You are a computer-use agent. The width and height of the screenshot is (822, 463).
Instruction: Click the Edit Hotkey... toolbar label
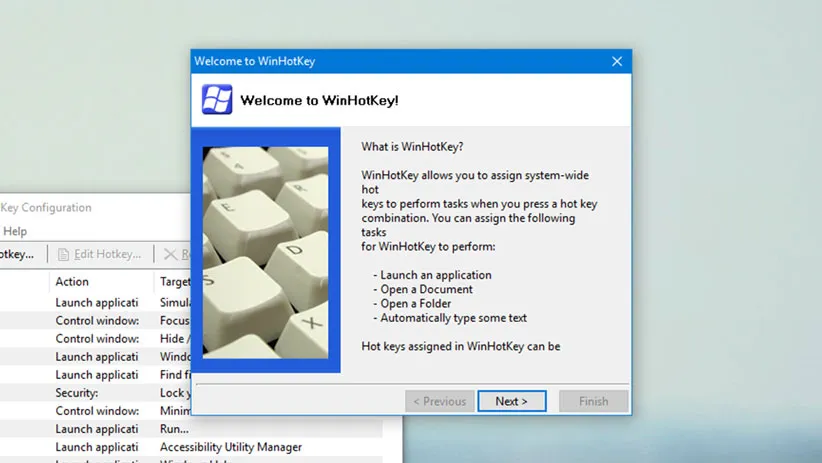pyautogui.click(x=108, y=255)
